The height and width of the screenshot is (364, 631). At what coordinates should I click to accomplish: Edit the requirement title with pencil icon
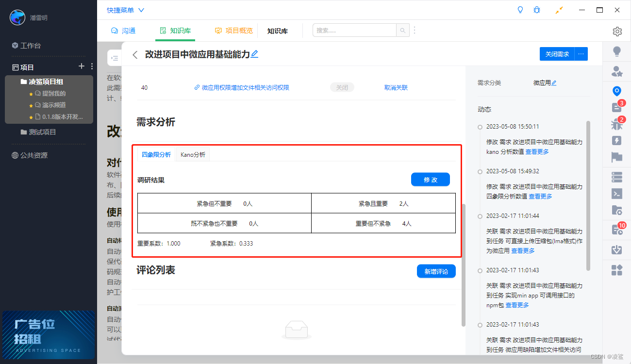click(x=254, y=54)
